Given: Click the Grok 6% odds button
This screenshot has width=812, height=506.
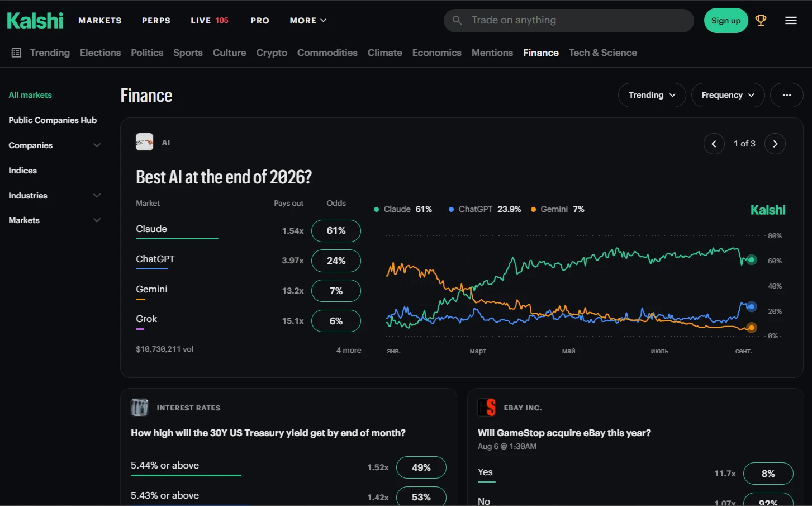Looking at the screenshot, I should [336, 321].
